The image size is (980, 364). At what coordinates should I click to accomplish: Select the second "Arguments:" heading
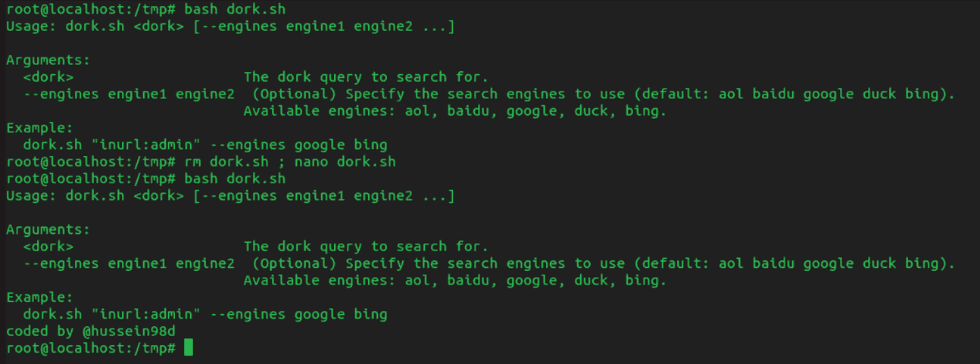(x=48, y=229)
